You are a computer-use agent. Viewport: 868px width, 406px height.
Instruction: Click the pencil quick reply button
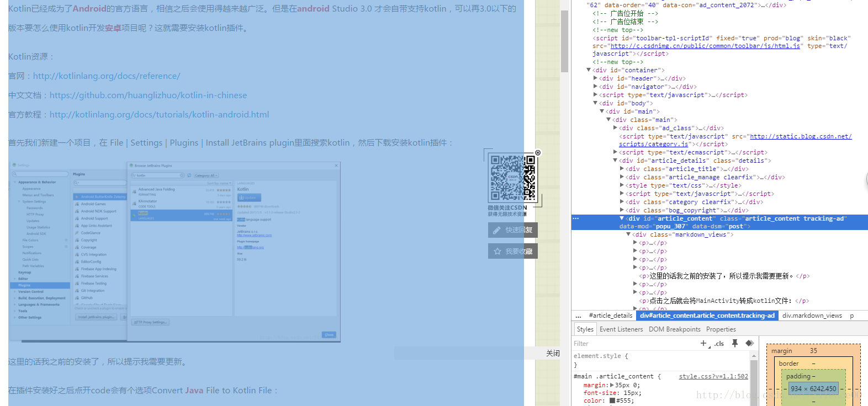(x=512, y=230)
